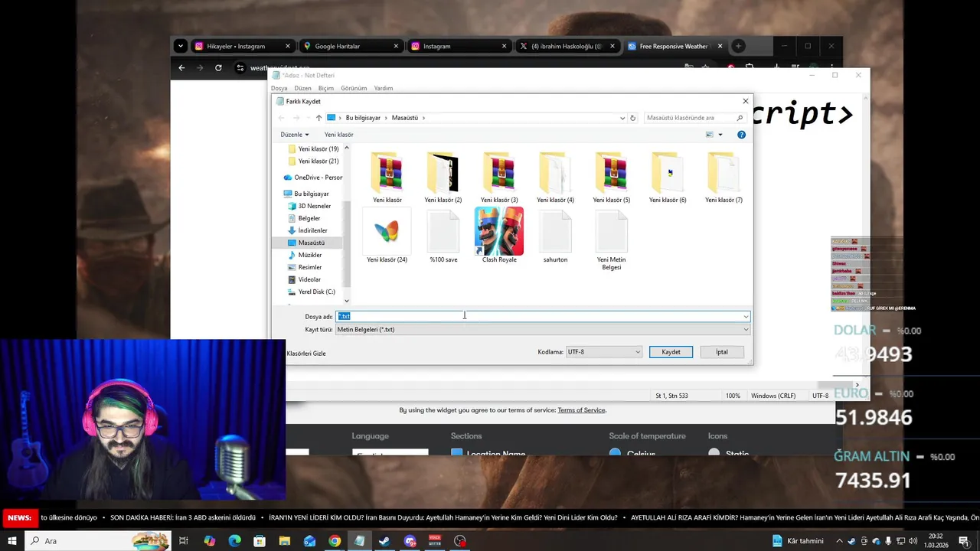Change the file view layout icon

[710, 135]
